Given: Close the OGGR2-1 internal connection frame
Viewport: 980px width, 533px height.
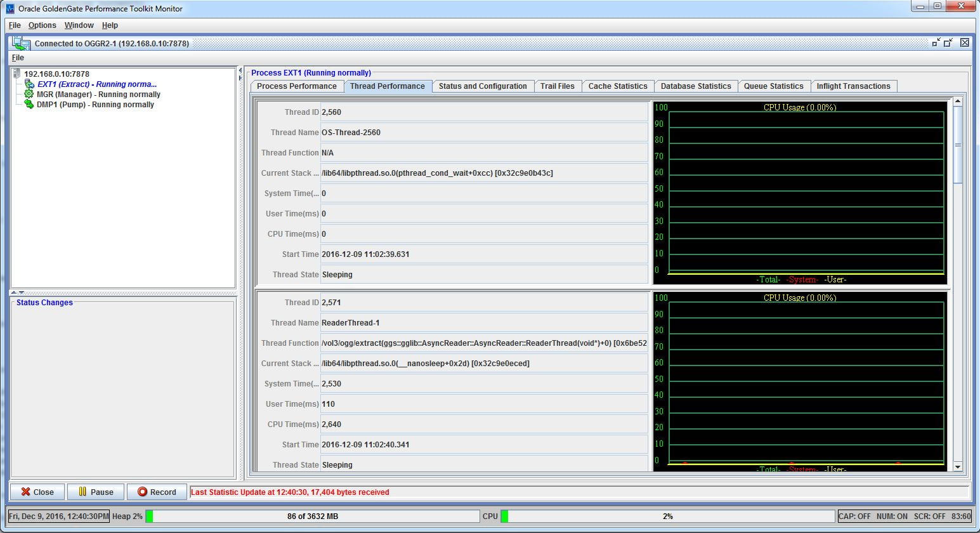Looking at the screenshot, I should 964,43.
